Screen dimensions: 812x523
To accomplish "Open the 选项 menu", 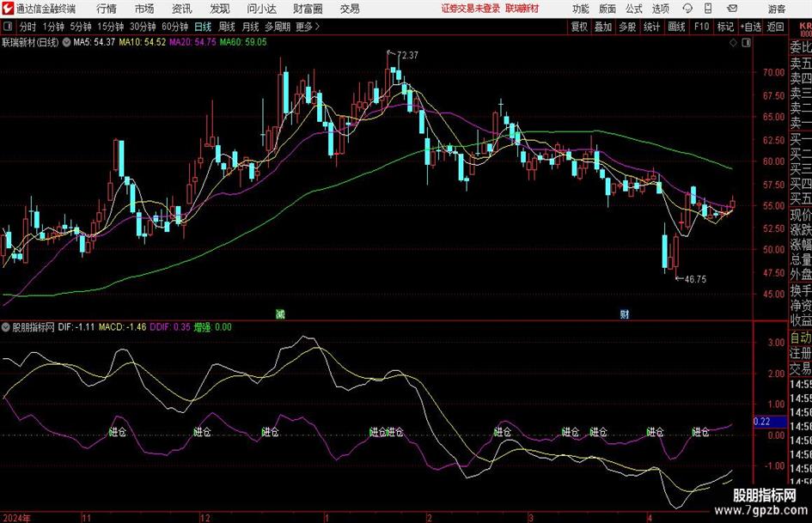I will 660,9.
